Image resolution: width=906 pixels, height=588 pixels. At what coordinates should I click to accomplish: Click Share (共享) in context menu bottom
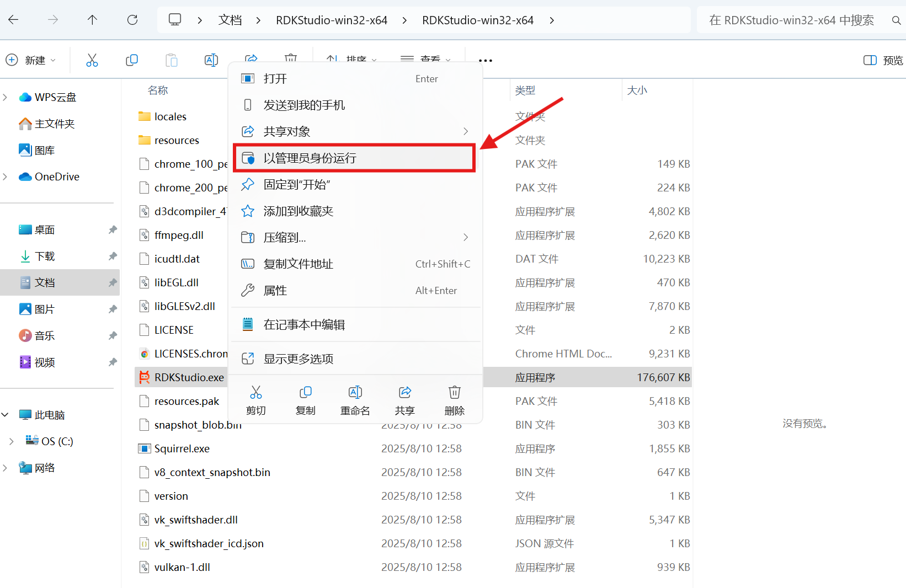tap(405, 400)
